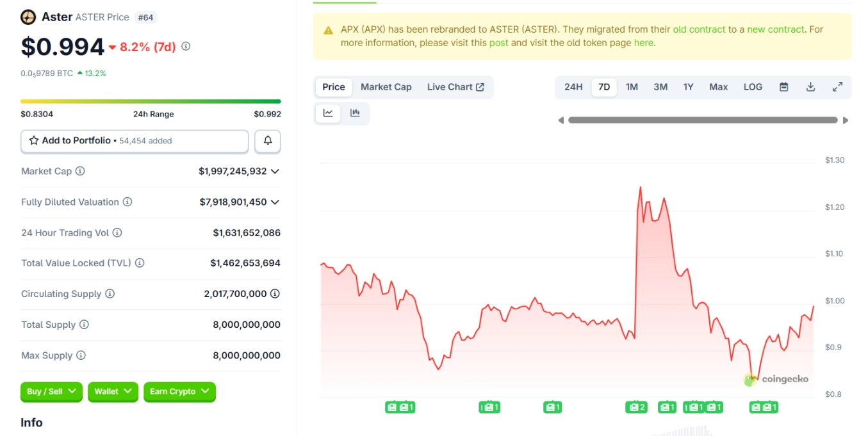This screenshot has width=868, height=436.
Task: Open the Buy / Sell dropdown
Action: click(x=51, y=392)
